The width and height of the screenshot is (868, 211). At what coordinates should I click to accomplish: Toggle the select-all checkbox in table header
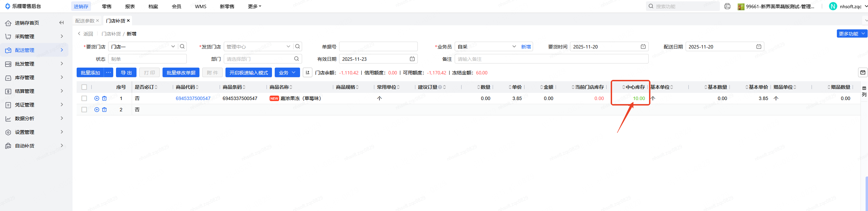point(84,87)
